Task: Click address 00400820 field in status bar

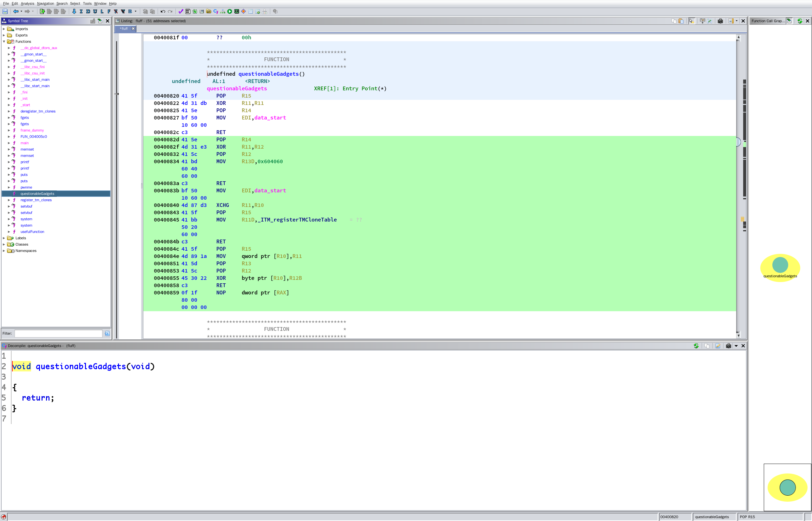Action: (675, 517)
